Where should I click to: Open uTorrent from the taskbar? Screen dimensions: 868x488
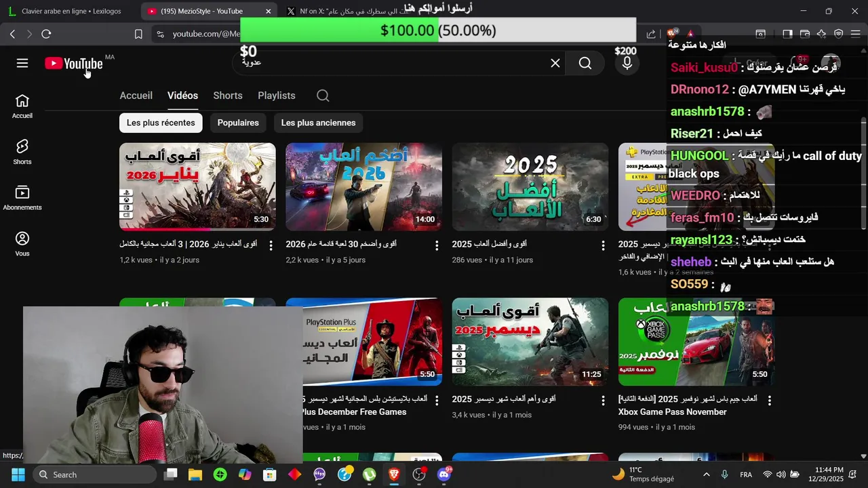pos(370,474)
